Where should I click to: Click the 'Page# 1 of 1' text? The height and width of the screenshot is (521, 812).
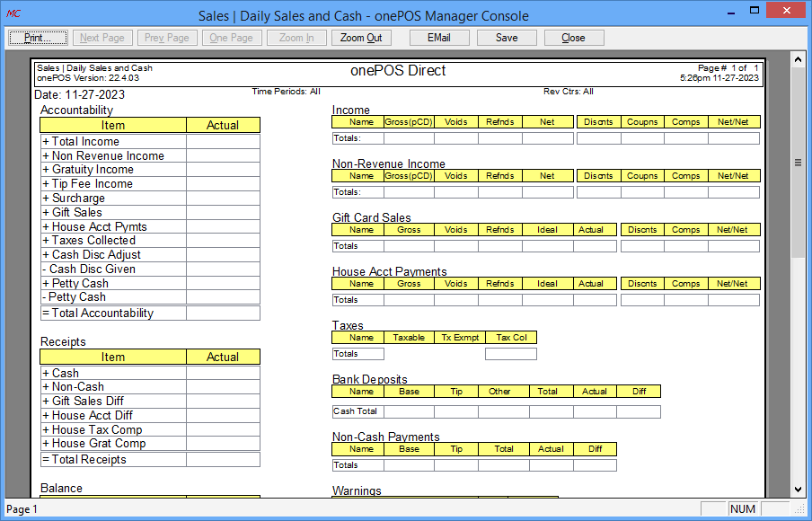tap(728, 68)
